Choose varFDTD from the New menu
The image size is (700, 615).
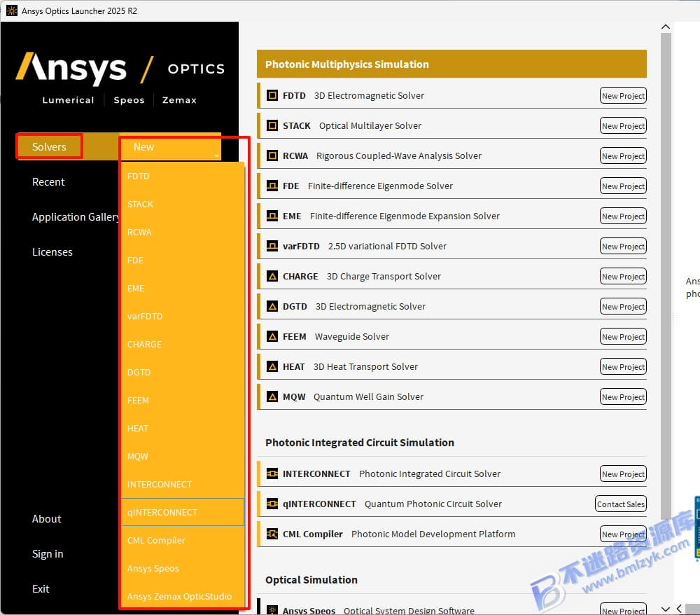click(183, 316)
